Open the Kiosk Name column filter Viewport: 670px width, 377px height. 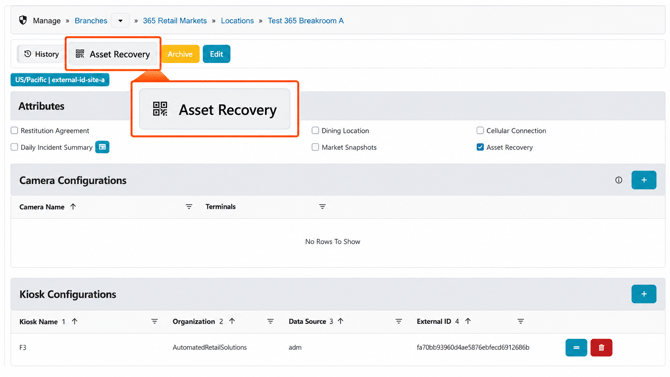(x=155, y=321)
